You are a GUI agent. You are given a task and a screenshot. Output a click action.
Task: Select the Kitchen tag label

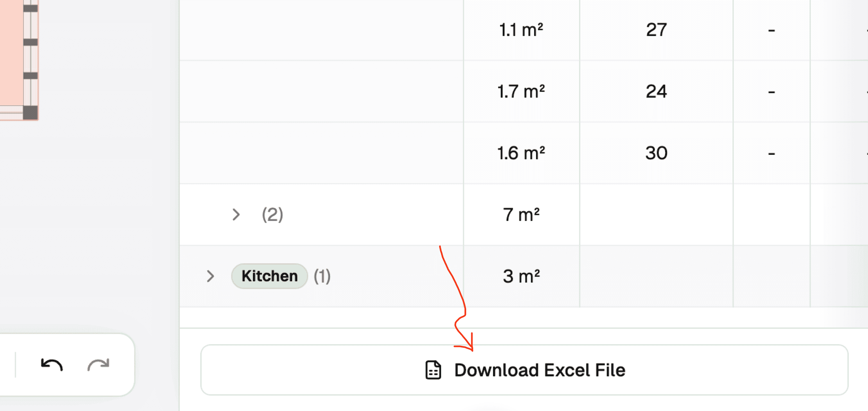click(x=270, y=276)
